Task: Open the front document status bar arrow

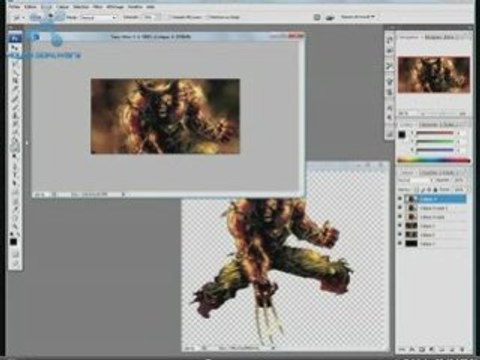Action: (123, 194)
